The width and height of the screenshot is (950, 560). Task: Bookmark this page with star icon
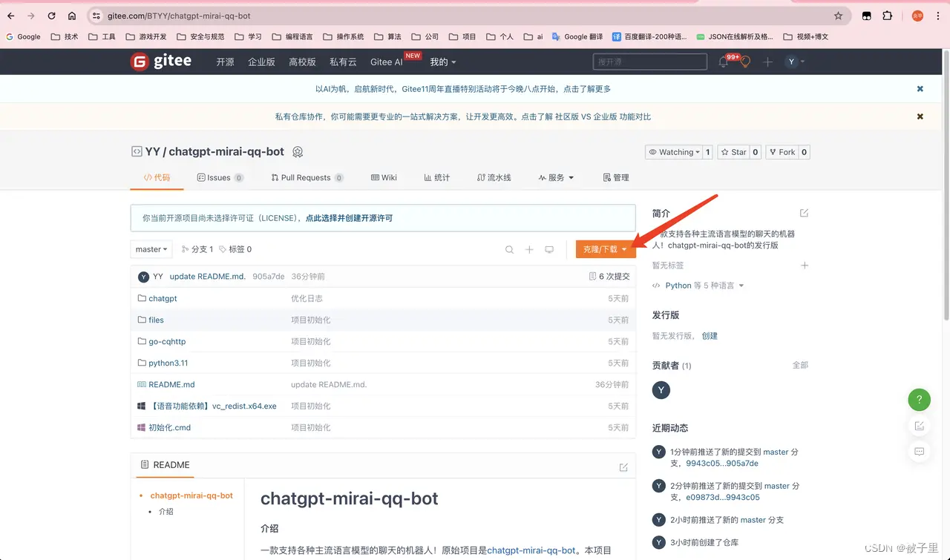[838, 16]
